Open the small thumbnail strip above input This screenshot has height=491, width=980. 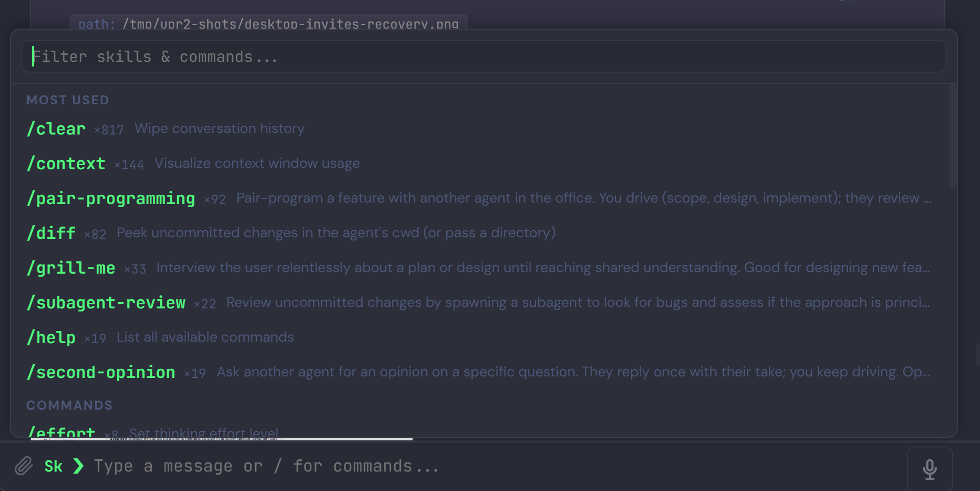[221, 439]
